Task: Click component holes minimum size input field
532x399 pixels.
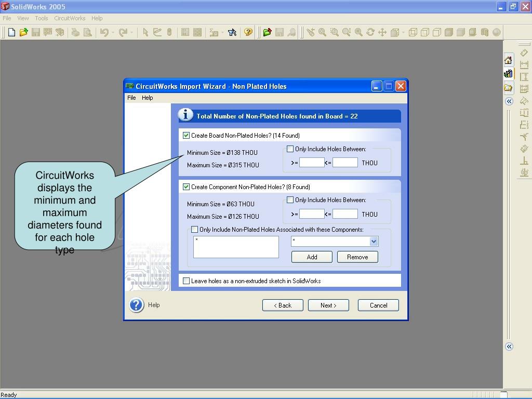Action: (312, 214)
